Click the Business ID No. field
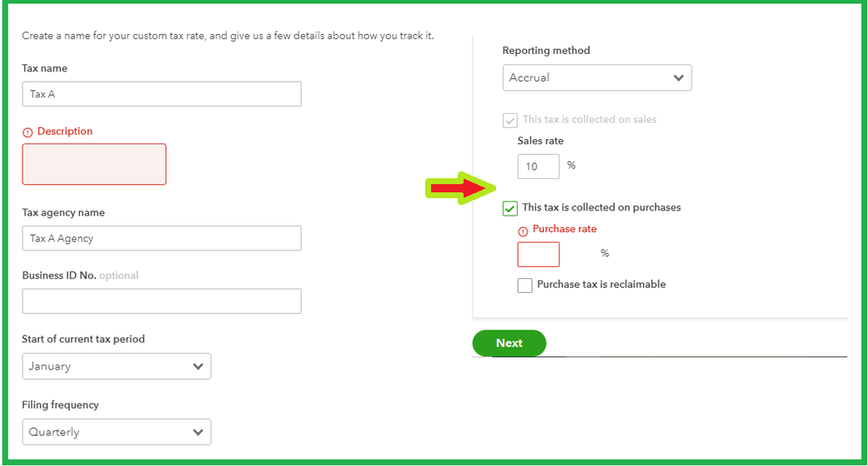The width and height of the screenshot is (868, 466). [162, 301]
